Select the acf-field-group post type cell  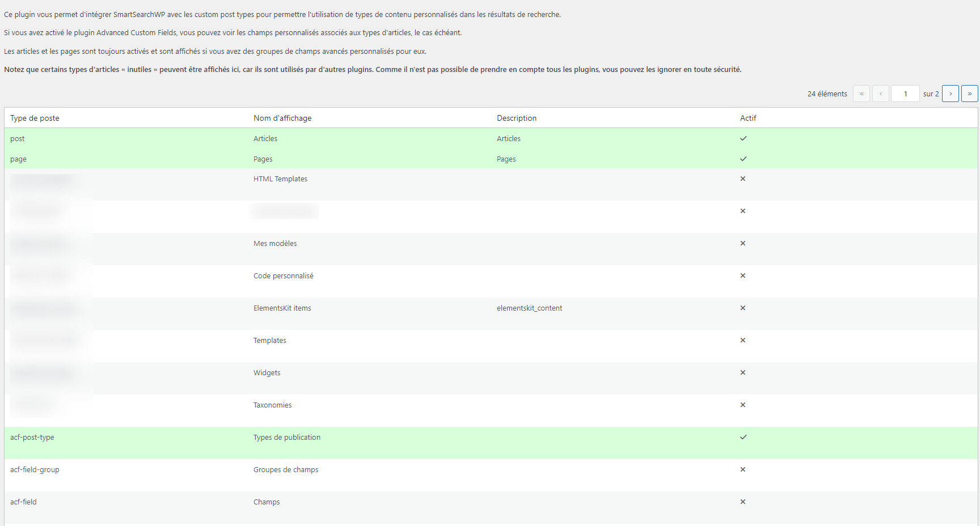[35, 469]
